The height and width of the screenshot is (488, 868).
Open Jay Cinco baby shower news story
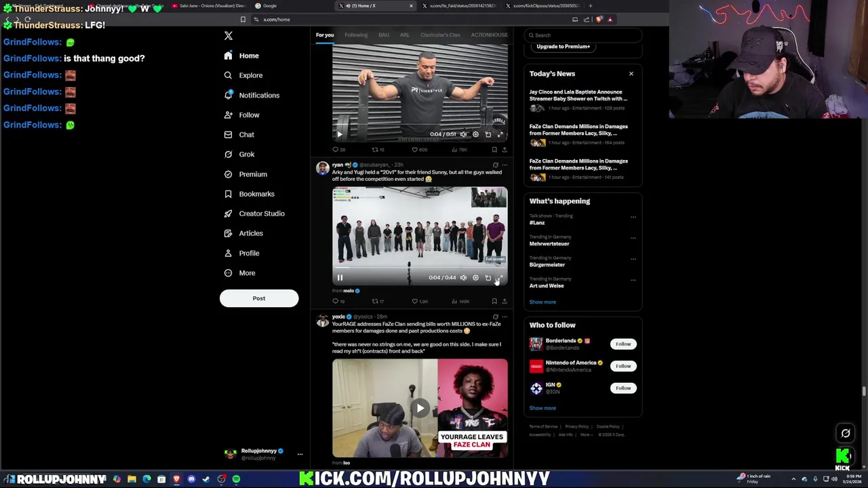(x=582, y=100)
